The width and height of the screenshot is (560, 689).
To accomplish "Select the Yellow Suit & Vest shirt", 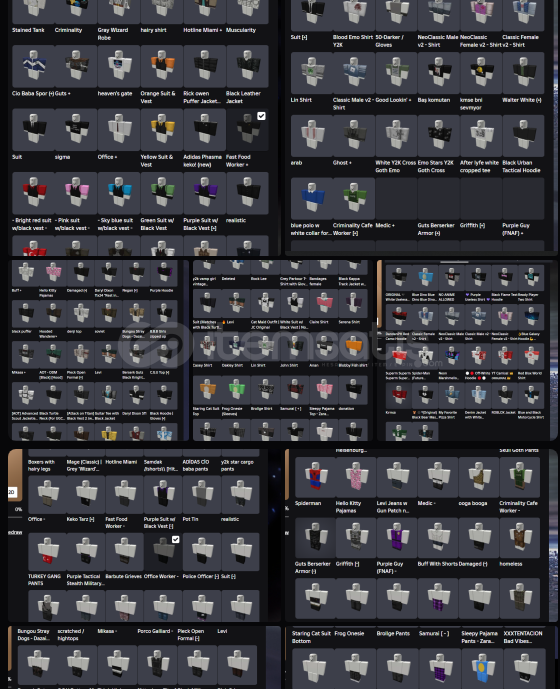I will click(x=162, y=130).
